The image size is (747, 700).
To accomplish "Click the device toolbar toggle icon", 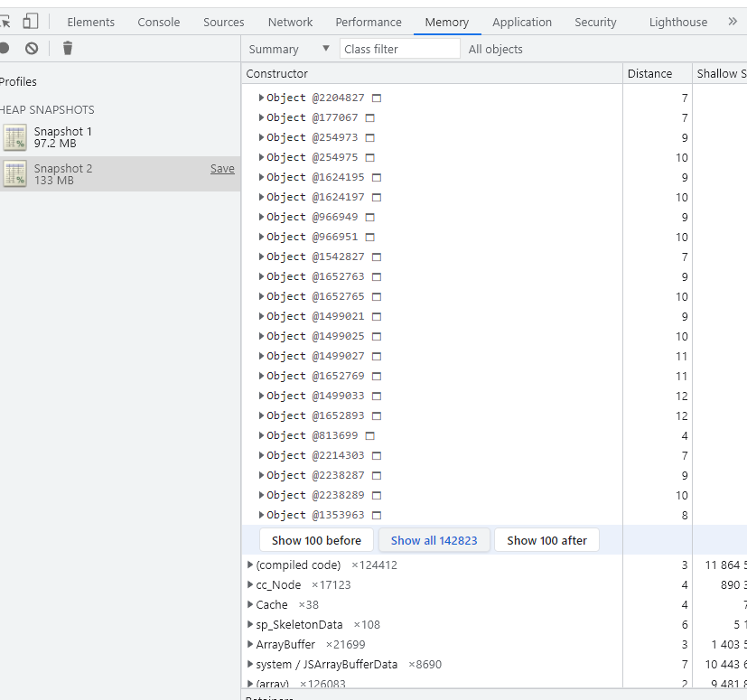I will click(x=31, y=21).
